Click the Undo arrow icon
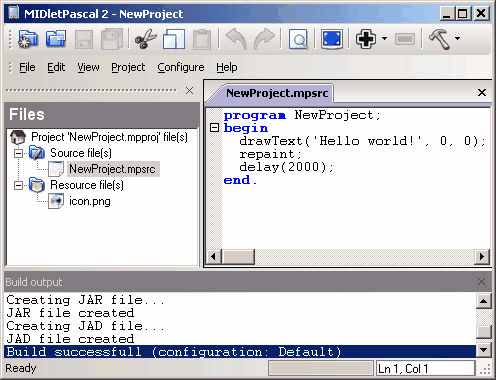The width and height of the screenshot is (496, 380). click(236, 39)
